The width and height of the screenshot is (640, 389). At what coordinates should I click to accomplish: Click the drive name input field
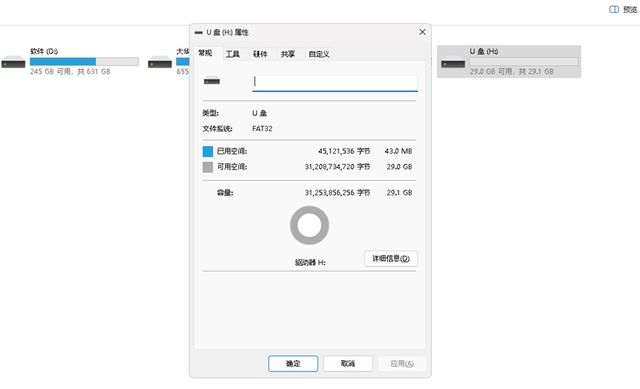click(x=335, y=82)
